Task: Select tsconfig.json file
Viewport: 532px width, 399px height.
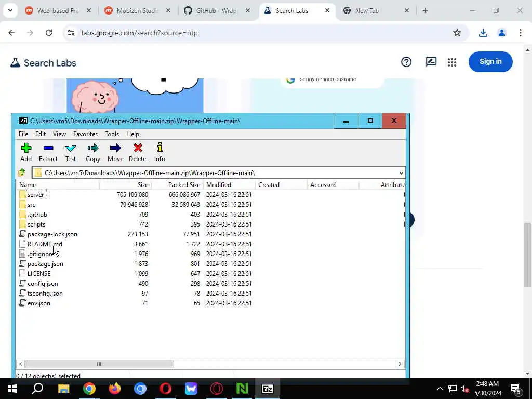Action: pyautogui.click(x=45, y=293)
